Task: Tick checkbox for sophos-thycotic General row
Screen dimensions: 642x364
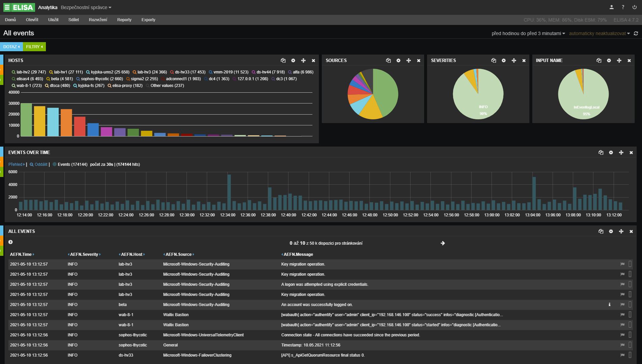Action: 630,345
